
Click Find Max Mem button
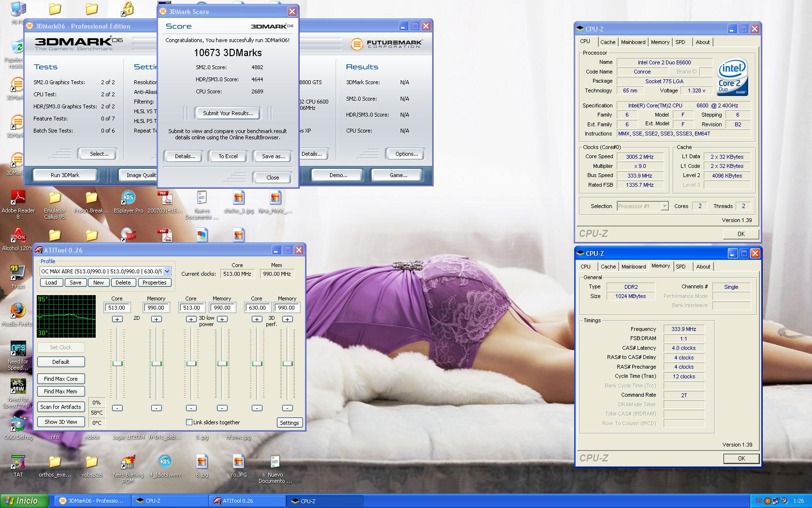coord(60,391)
